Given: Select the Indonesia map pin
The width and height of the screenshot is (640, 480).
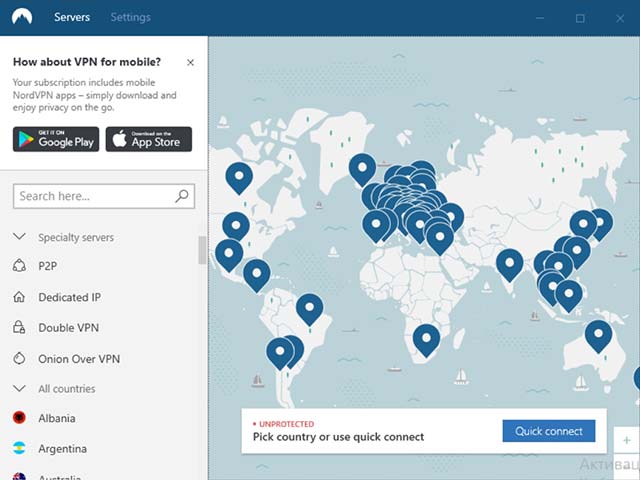Looking at the screenshot, I should [569, 296].
